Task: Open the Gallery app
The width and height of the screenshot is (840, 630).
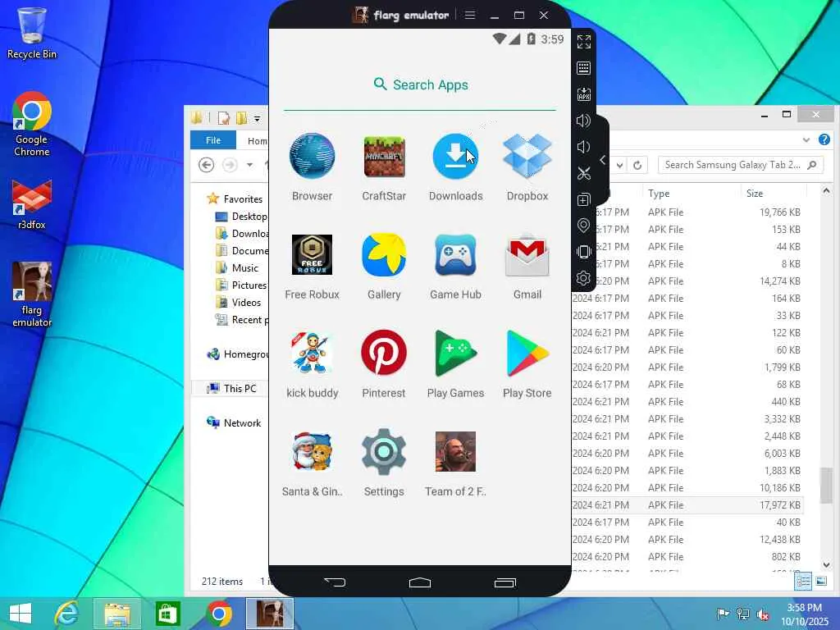Action: (384, 254)
